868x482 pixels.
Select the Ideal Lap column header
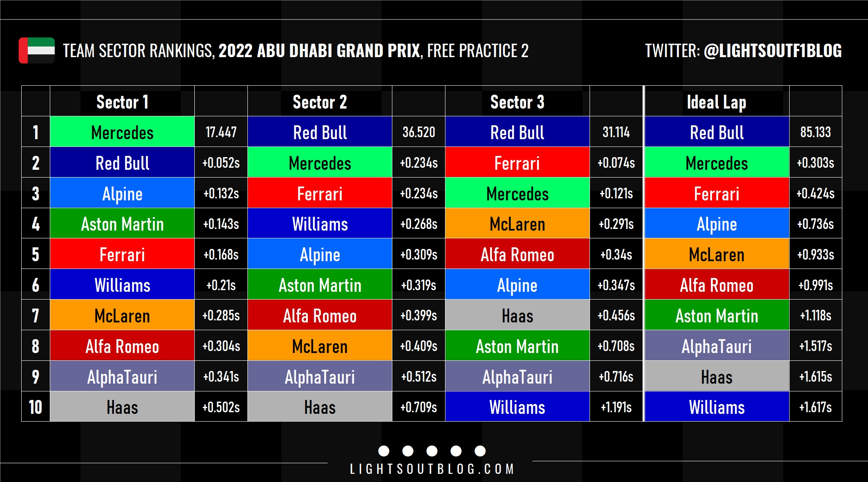[717, 102]
